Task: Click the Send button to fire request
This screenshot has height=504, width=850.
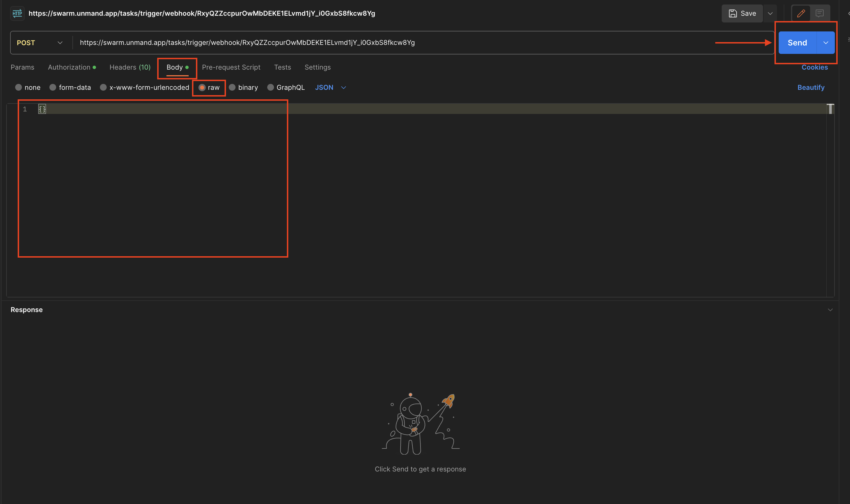Action: 797,43
